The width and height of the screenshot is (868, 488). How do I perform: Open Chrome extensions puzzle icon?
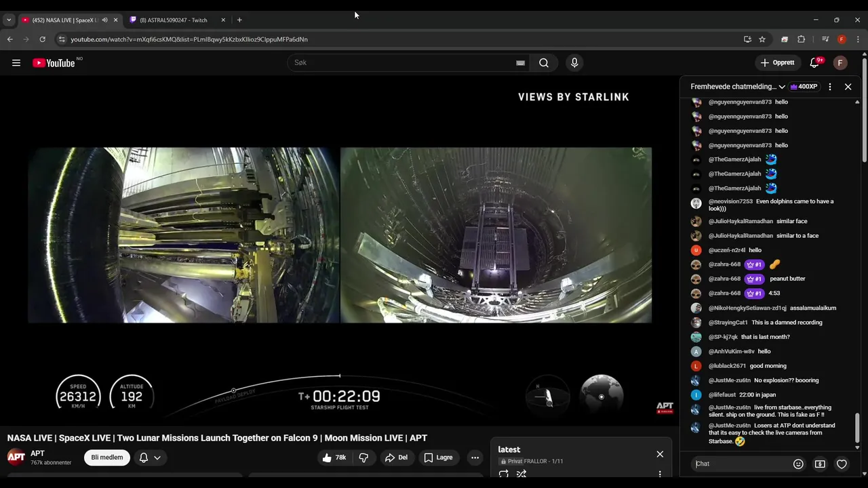coord(801,39)
